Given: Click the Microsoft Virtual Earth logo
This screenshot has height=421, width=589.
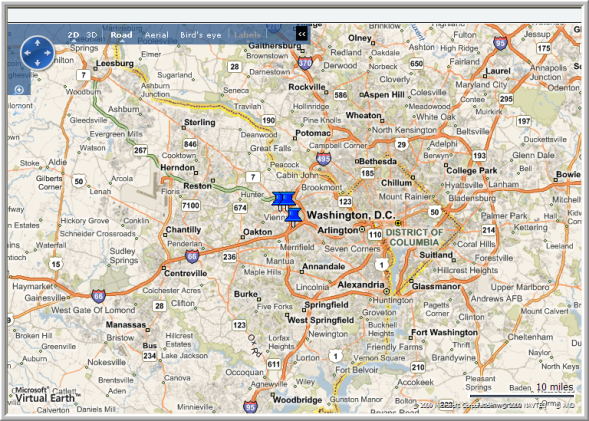Looking at the screenshot, I should click(x=47, y=395).
